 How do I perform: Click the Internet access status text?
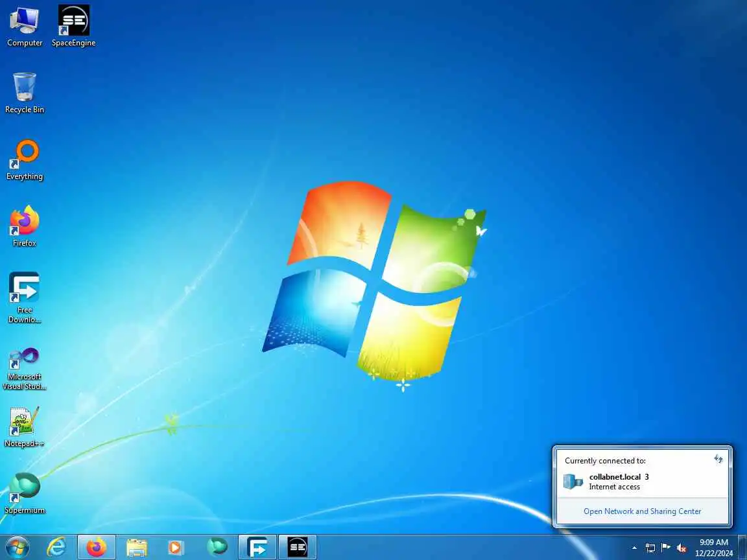coord(614,487)
